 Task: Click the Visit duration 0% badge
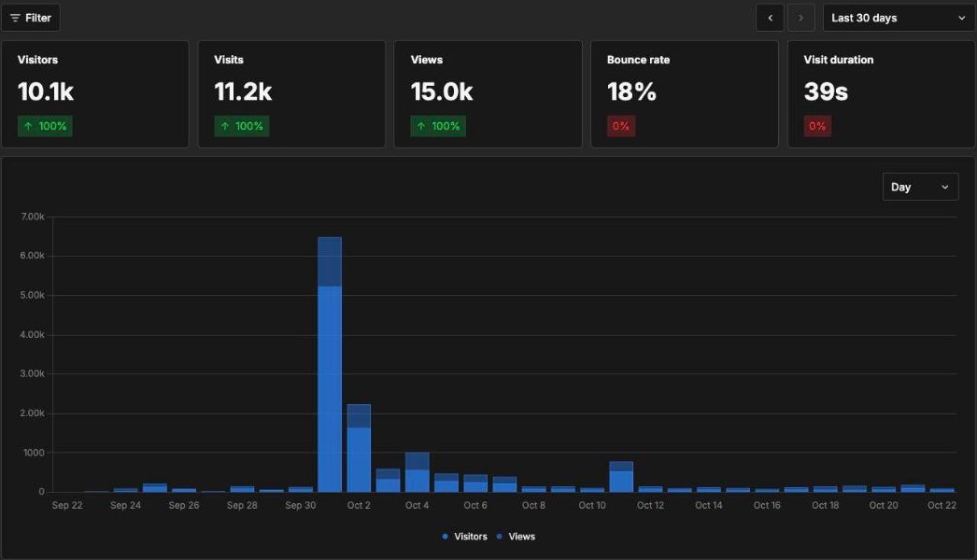click(x=817, y=126)
